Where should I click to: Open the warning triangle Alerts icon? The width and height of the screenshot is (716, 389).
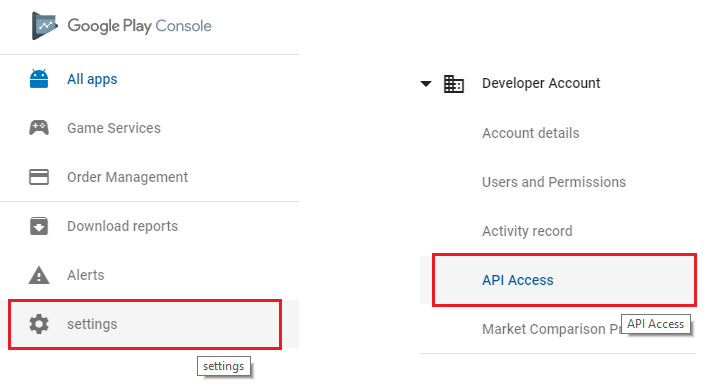(39, 275)
